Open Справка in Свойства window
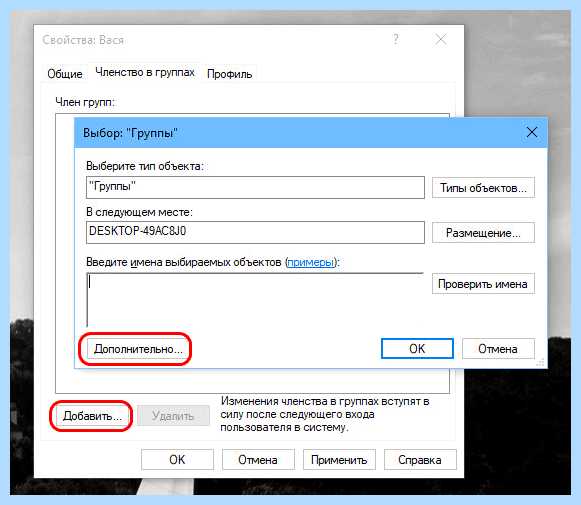581x505 pixels. click(x=420, y=460)
